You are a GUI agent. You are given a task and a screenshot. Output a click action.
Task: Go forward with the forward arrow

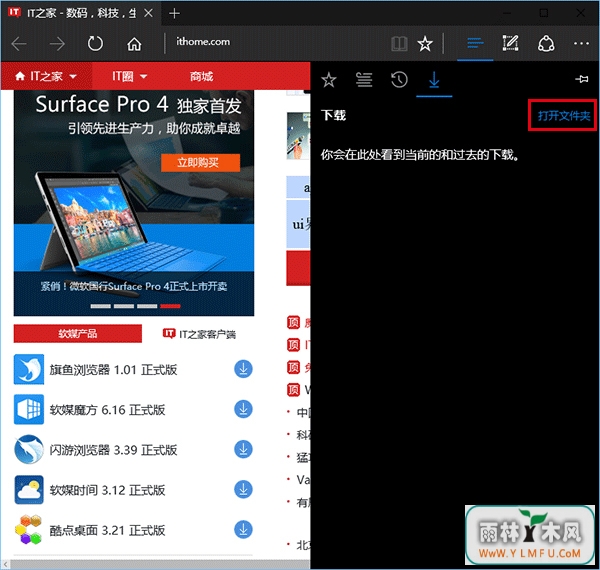pos(57,44)
